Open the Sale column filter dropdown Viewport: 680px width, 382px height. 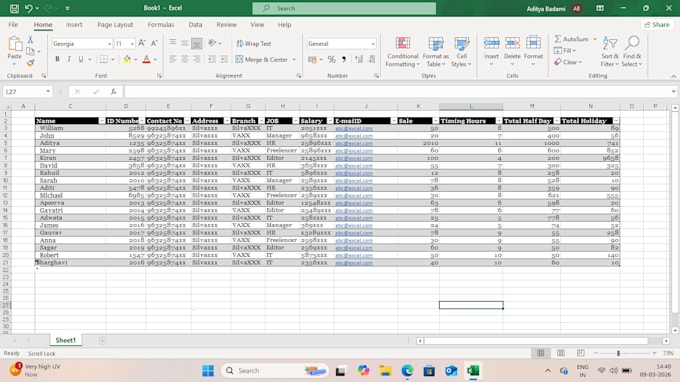click(435, 121)
